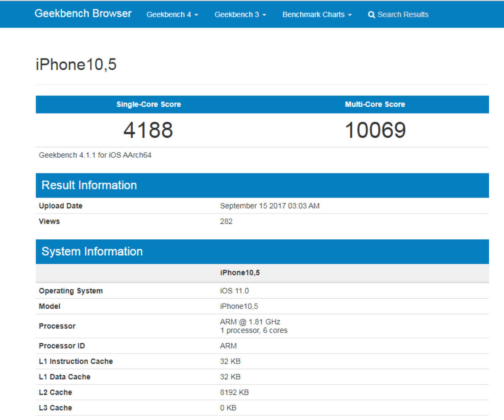
Task: Select the 4188 single-core score value
Action: point(148,130)
